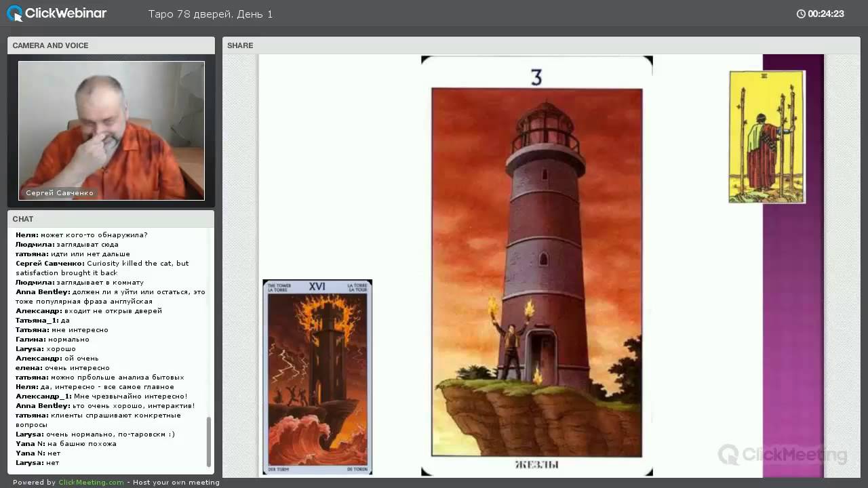Select the SHARE panel header
Viewport: 868px width, 488px height.
(x=541, y=45)
